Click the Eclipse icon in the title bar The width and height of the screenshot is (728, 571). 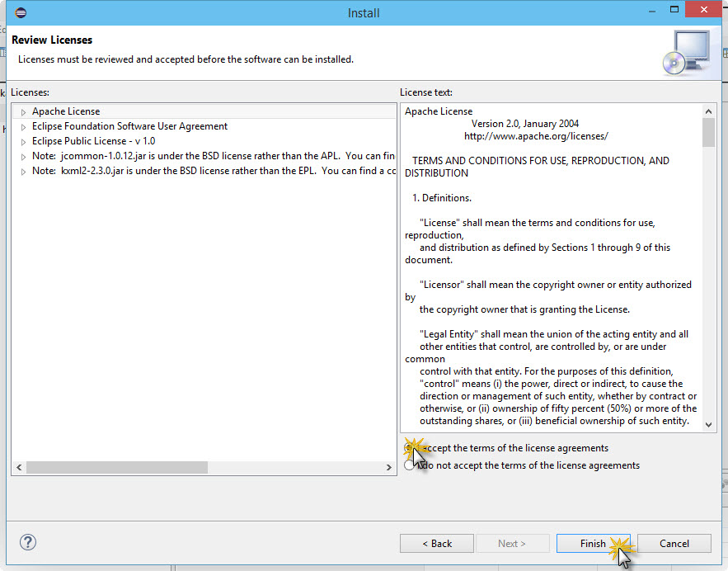(21, 12)
